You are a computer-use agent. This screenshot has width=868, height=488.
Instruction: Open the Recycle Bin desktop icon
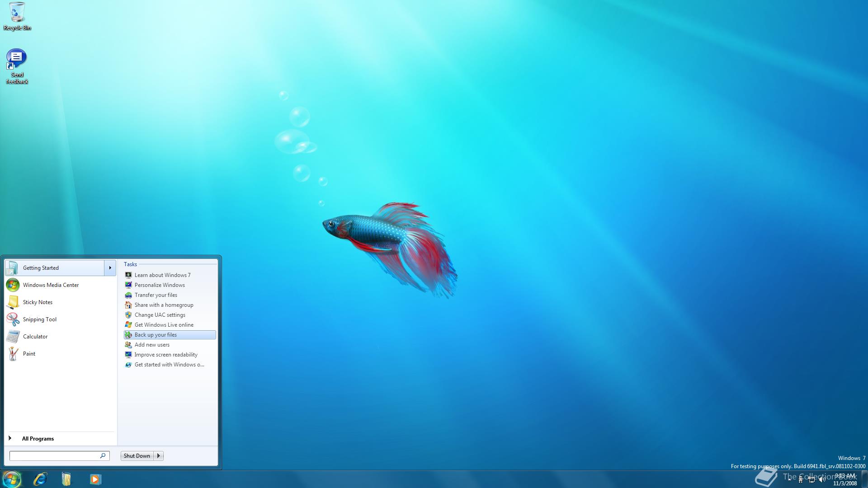[17, 16]
